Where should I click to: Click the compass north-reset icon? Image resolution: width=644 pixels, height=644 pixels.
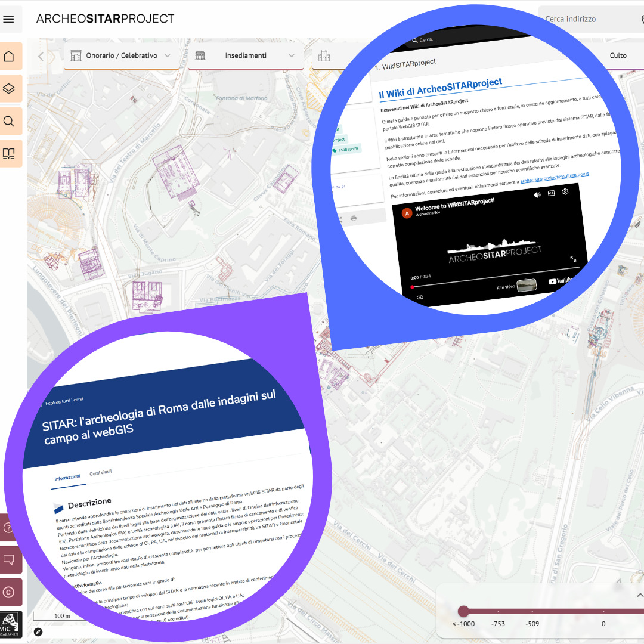point(38,631)
